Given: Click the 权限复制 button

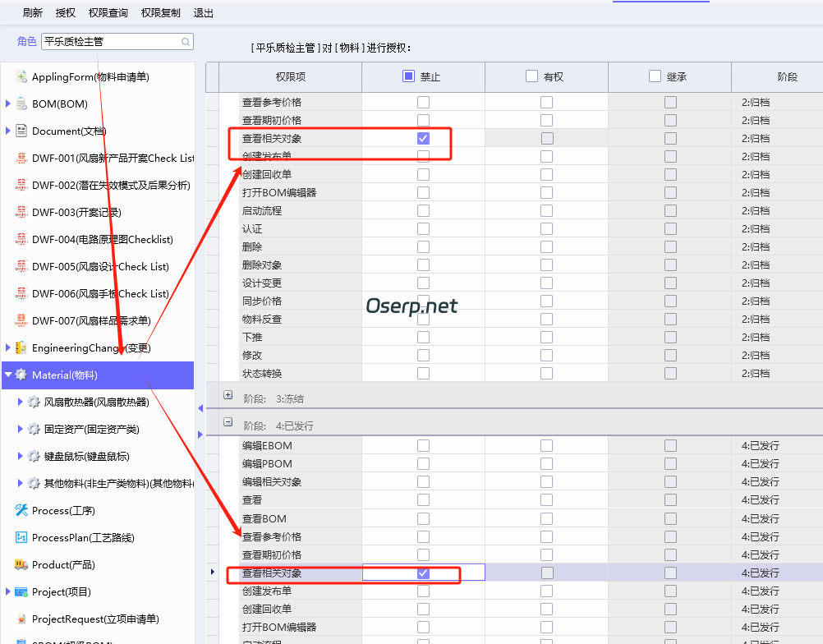Looking at the screenshot, I should (159, 12).
